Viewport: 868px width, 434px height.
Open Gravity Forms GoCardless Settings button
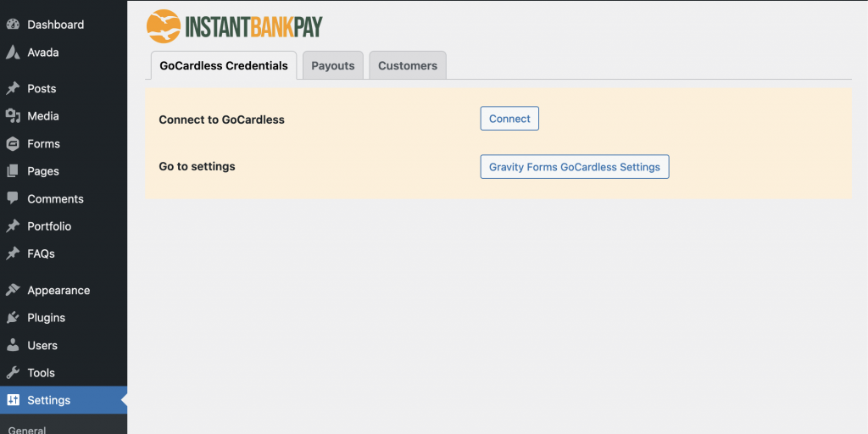(575, 167)
